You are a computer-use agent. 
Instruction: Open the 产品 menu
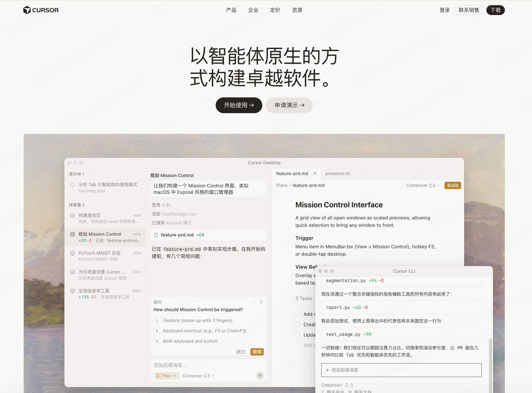click(x=231, y=10)
